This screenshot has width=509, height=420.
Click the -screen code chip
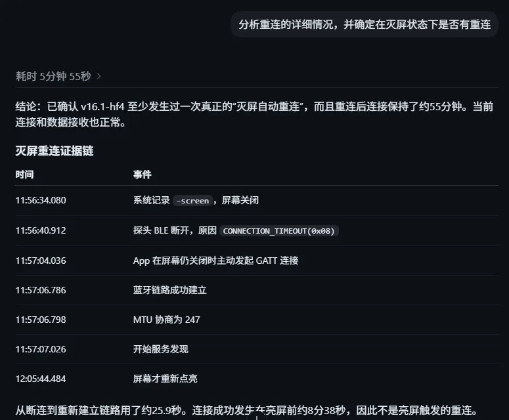coord(192,201)
